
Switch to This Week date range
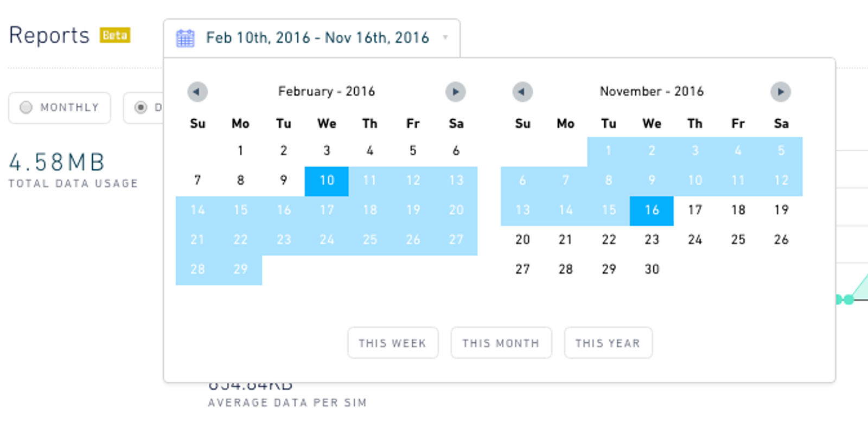[x=393, y=343]
